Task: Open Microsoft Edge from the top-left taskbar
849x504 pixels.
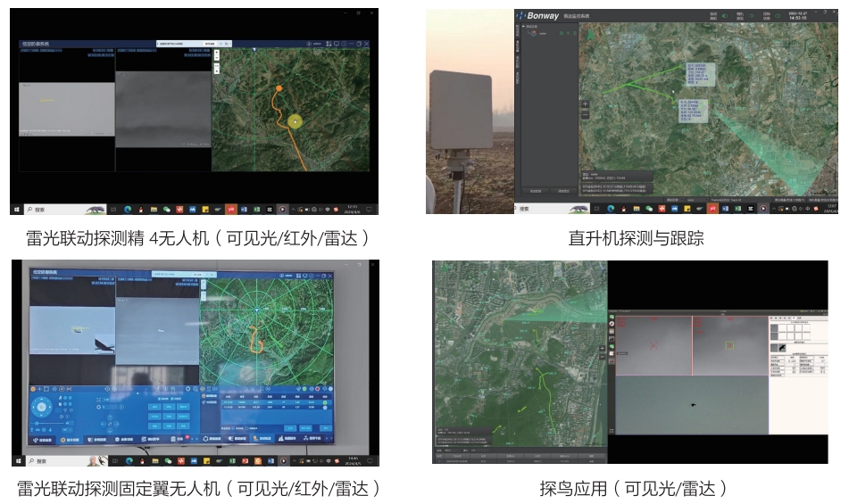Action: 128,209
